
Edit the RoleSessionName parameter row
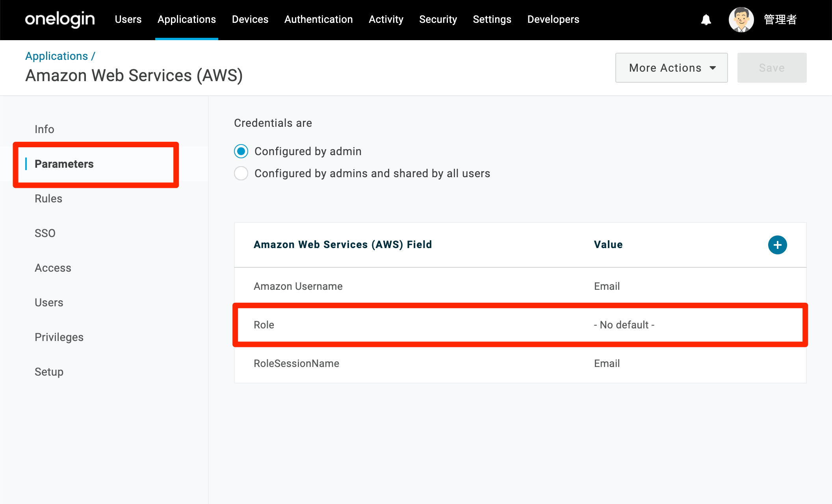(x=520, y=363)
